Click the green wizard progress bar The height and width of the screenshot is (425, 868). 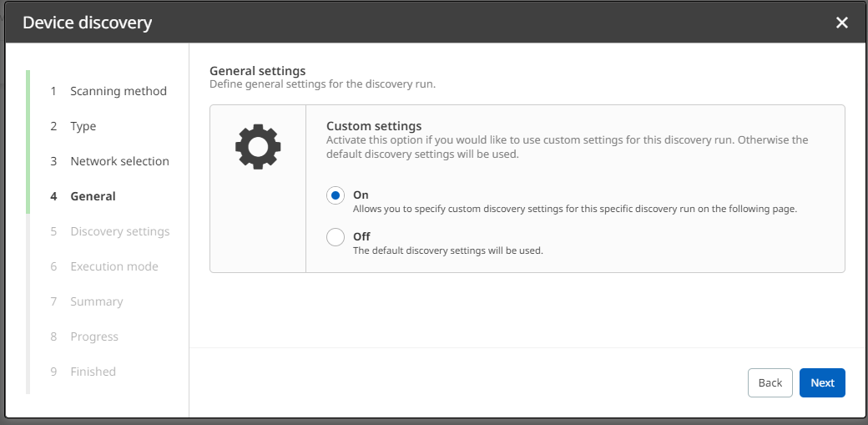pyautogui.click(x=28, y=142)
